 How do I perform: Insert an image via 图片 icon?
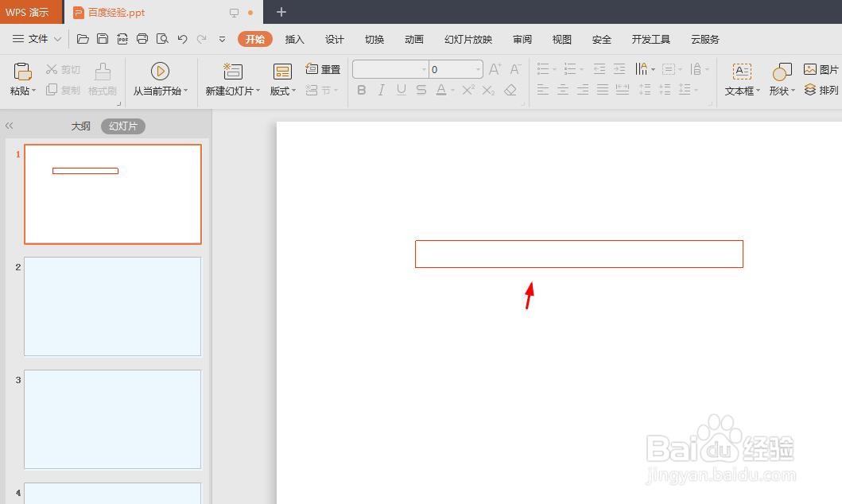(820, 69)
